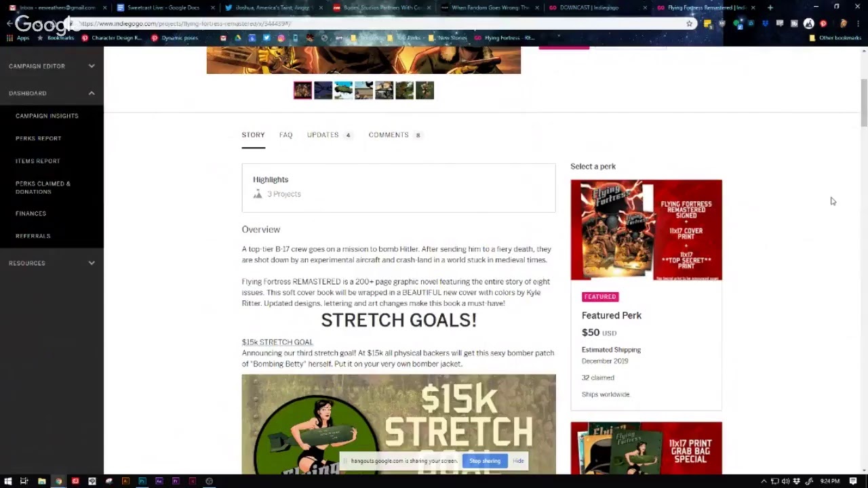The width and height of the screenshot is (868, 488).
Task: Open Adobe Illustrator from the taskbar
Action: (125, 481)
